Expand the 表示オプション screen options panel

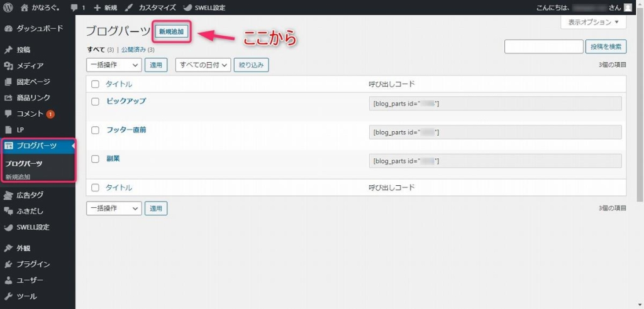[593, 23]
